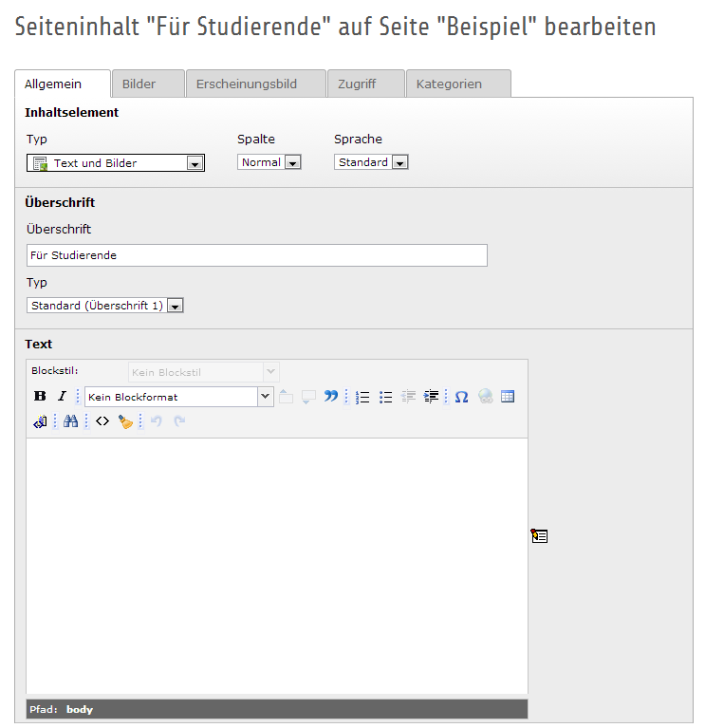Insert a blockquote in the editor
Screen dimensions: 705x728
pyautogui.click(x=330, y=397)
